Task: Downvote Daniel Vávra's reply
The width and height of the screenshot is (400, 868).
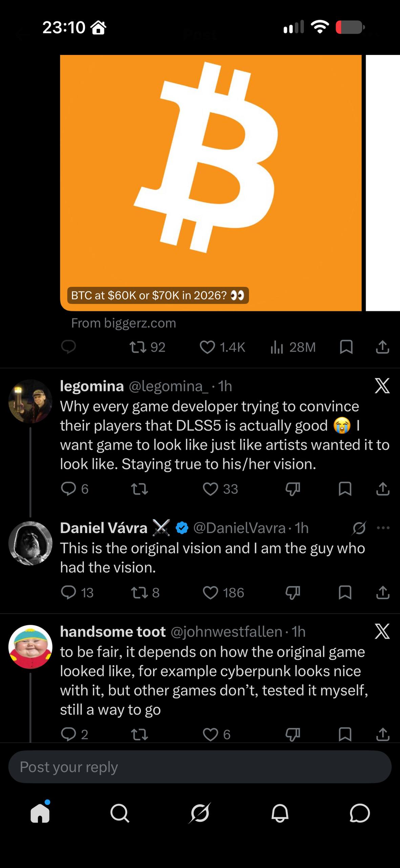Action: pyautogui.click(x=293, y=593)
